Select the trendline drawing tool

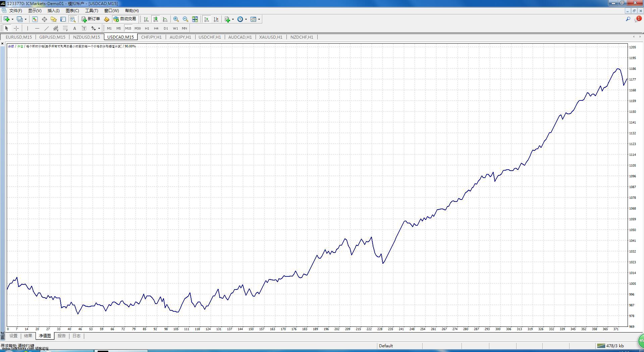[46, 28]
